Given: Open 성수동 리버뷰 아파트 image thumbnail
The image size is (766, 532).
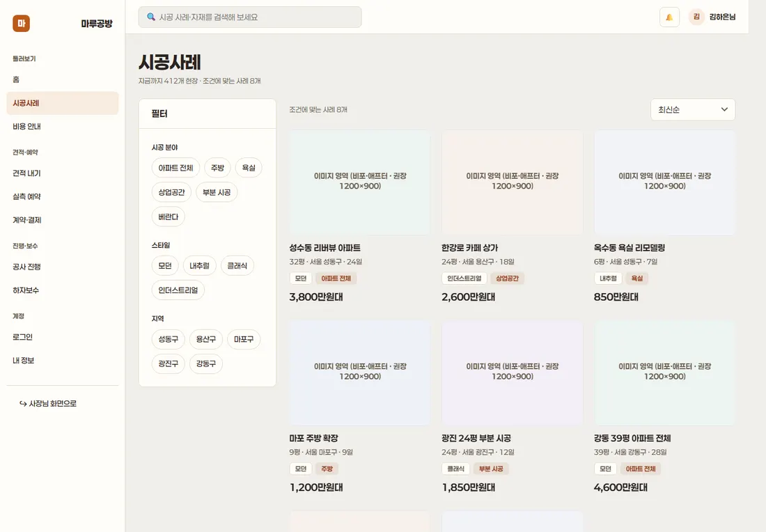Looking at the screenshot, I should [360, 182].
